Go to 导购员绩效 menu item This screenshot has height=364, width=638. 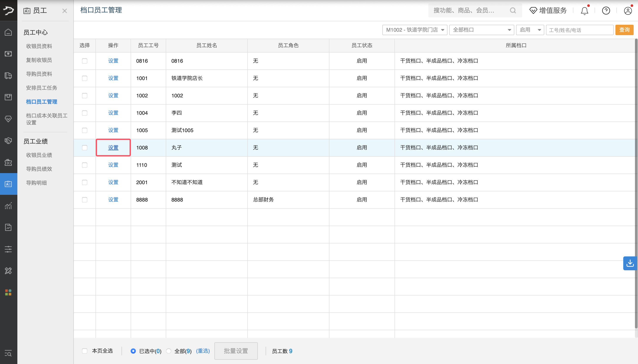[x=39, y=169]
